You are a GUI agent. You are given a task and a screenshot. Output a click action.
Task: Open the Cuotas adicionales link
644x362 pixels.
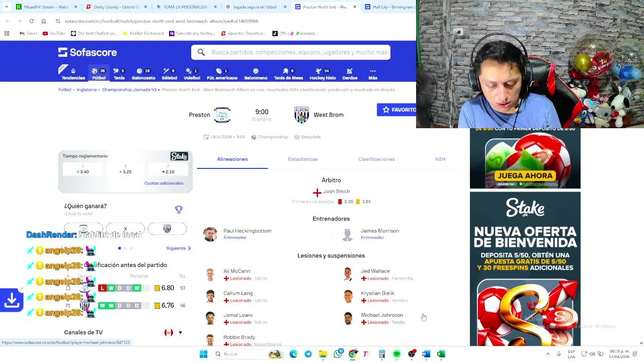164,183
